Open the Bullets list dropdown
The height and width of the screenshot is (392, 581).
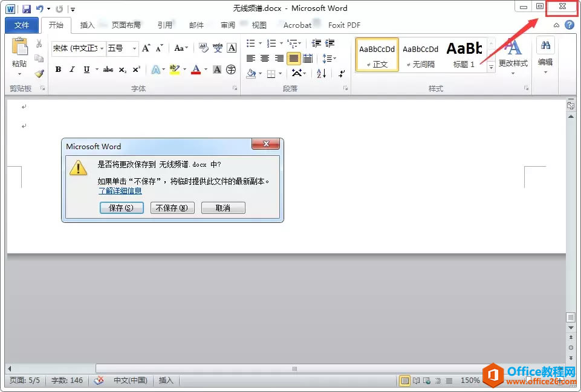[x=260, y=43]
